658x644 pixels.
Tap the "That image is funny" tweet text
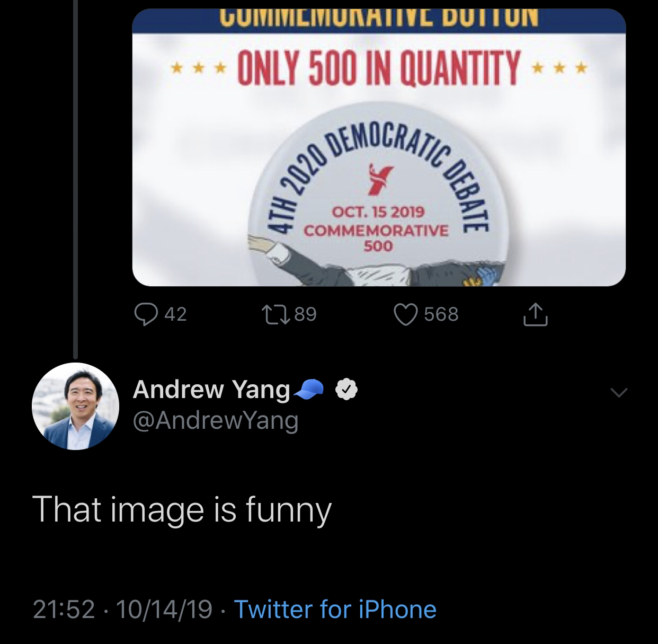[x=182, y=510]
